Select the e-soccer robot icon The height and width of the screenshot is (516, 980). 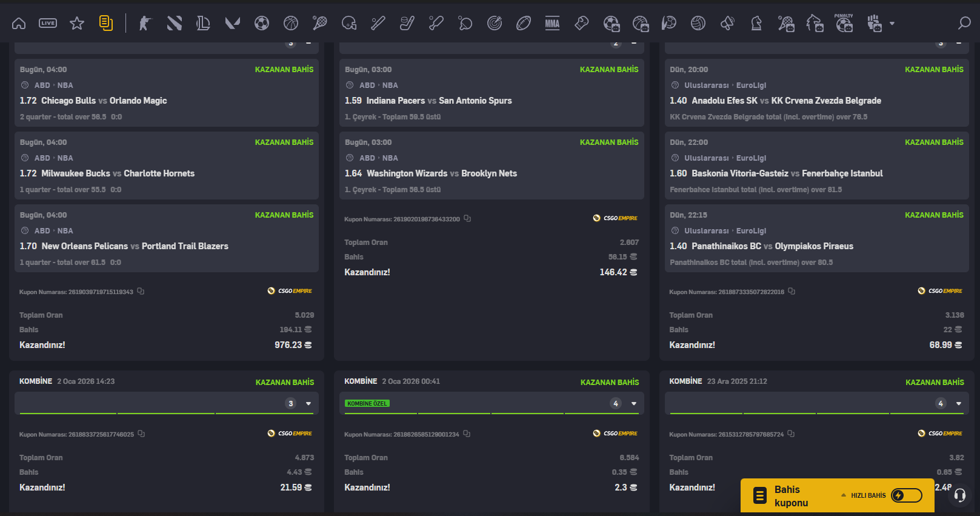pos(612,24)
